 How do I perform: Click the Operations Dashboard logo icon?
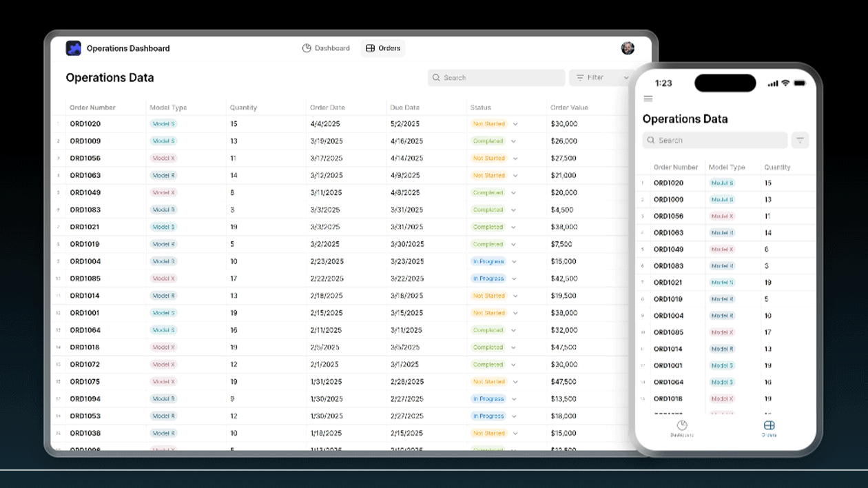73,48
